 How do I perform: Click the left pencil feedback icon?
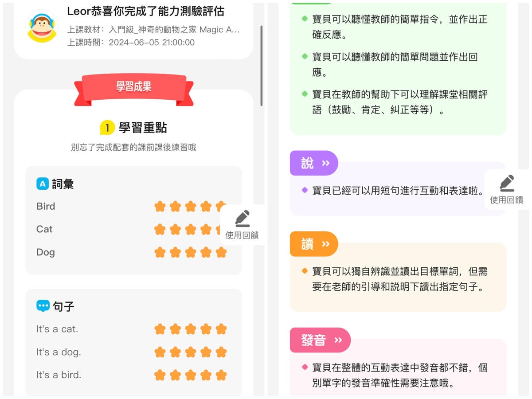pyautogui.click(x=242, y=219)
